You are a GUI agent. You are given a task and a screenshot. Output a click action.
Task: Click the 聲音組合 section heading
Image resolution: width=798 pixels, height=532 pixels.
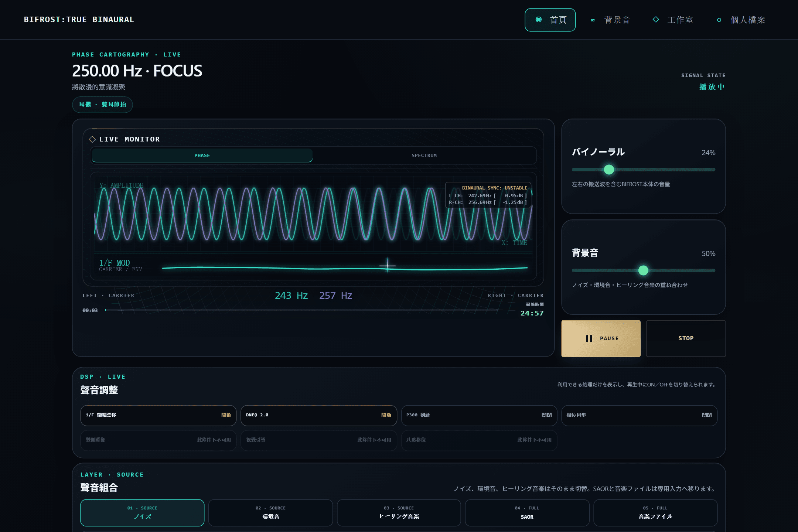tap(99, 488)
